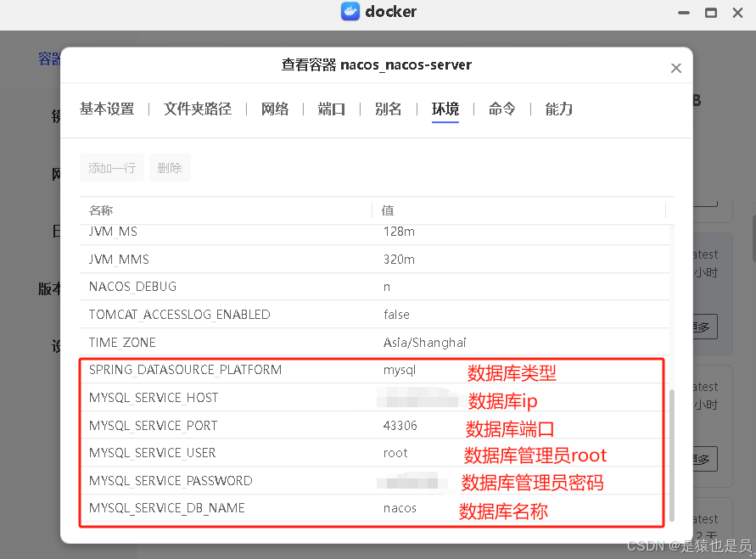
Task: Click the docker whale logo icon
Action: pos(350,11)
